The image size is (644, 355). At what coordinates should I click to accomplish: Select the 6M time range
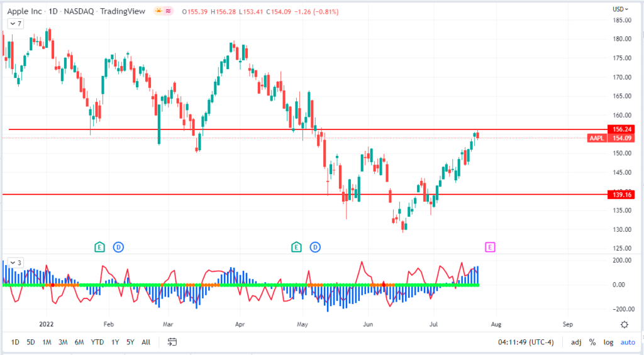[79, 342]
